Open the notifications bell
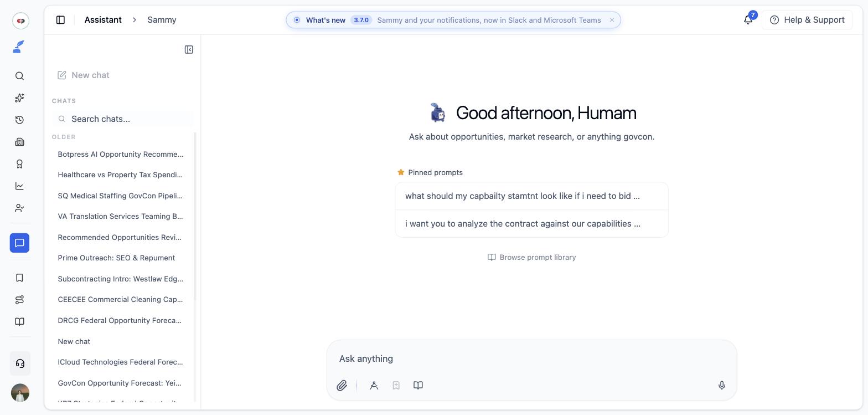 point(748,20)
